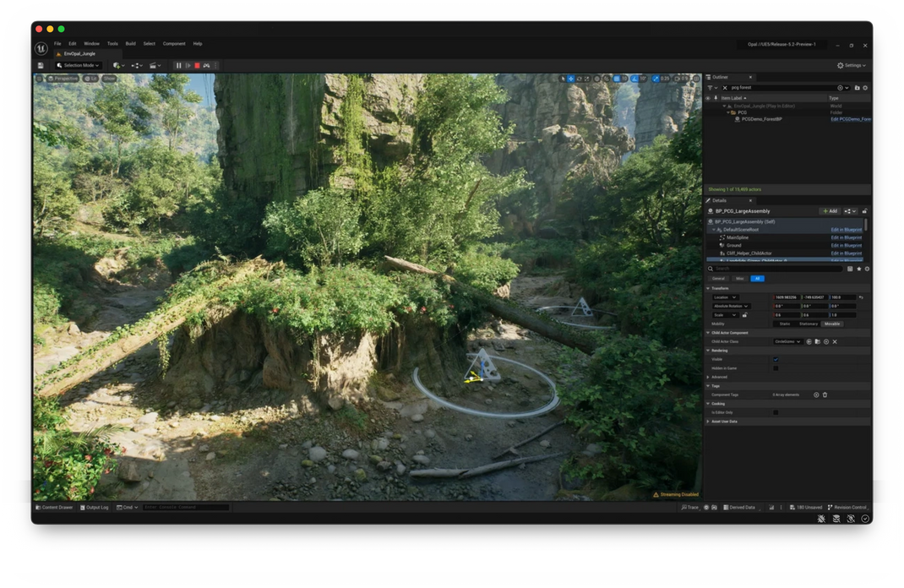Screen dimensions: 904x588
Task: Pause the running game session
Action: point(178,65)
